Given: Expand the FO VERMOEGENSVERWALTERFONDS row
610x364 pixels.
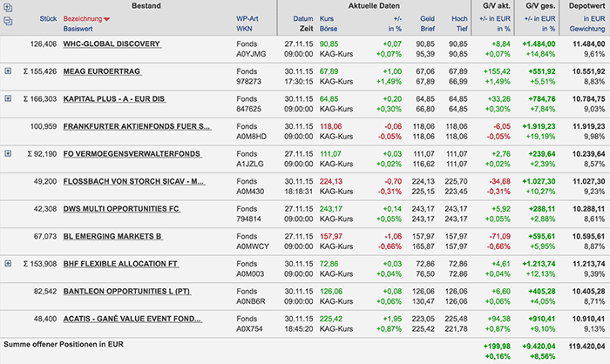Looking at the screenshot, I should point(8,154).
